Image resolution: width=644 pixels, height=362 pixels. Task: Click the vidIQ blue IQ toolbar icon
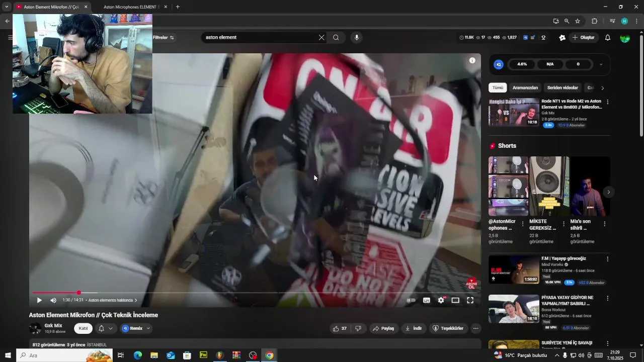pos(525,37)
